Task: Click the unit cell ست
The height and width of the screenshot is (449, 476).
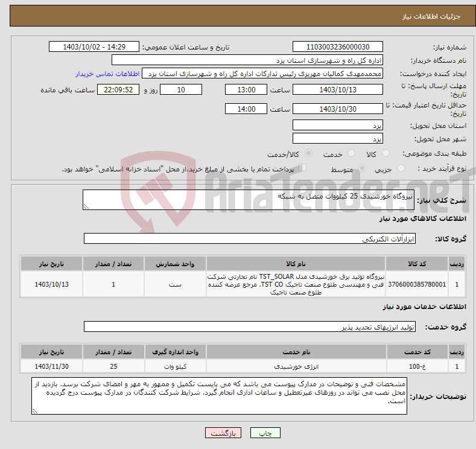Action: (175, 284)
